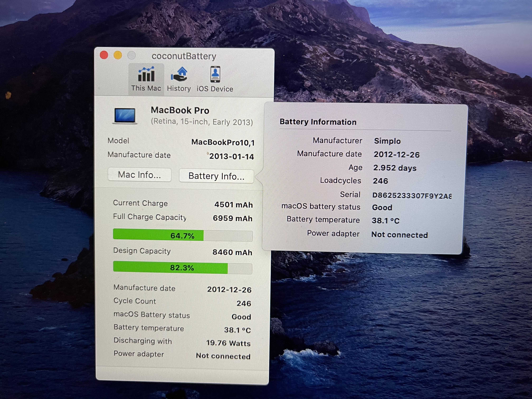
Task: Click the 'Design Capacity' label
Action: pyautogui.click(x=142, y=251)
